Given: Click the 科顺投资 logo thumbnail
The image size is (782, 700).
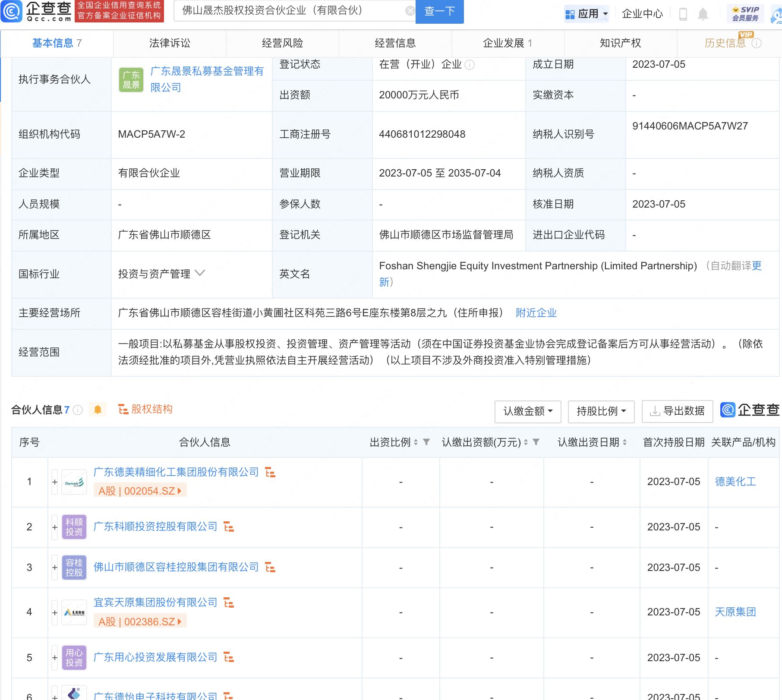Looking at the screenshot, I should (x=74, y=527).
